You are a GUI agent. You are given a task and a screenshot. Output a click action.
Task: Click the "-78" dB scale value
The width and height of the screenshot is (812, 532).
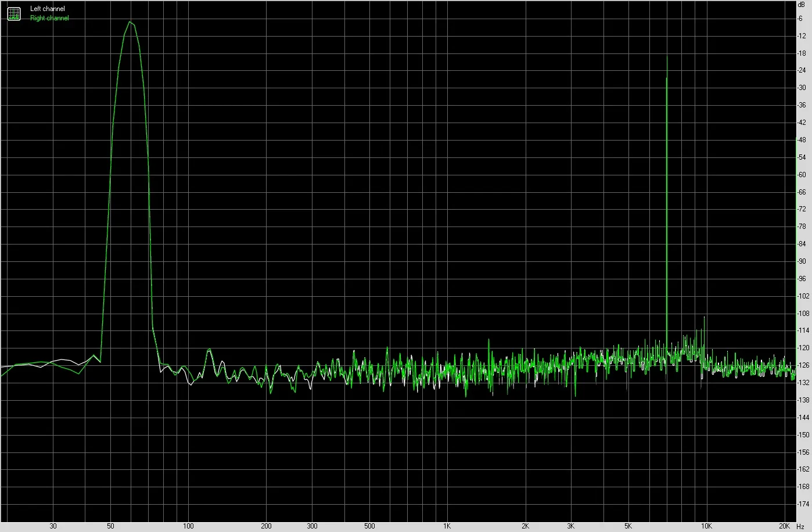click(802, 227)
